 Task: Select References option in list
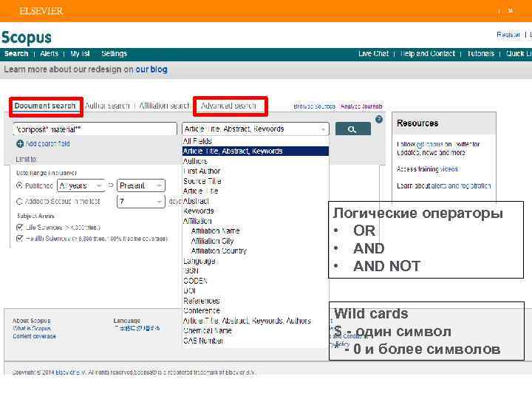click(202, 301)
